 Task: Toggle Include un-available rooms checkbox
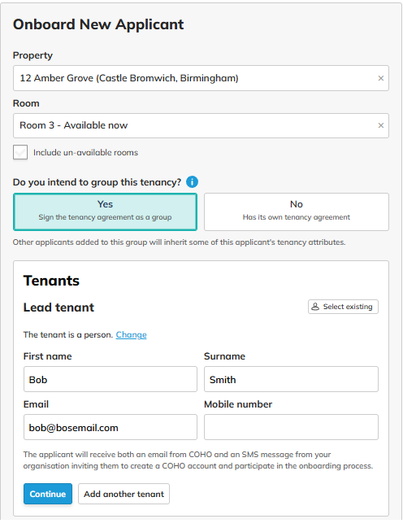20,152
